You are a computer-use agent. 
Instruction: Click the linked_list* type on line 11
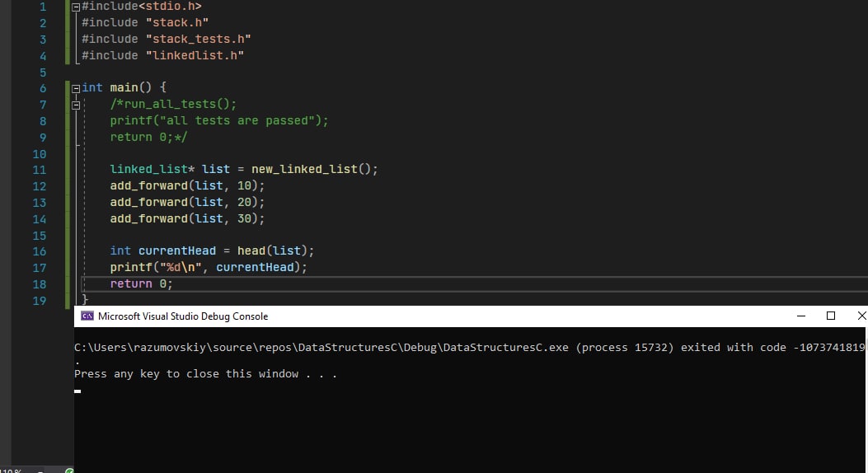click(152, 169)
